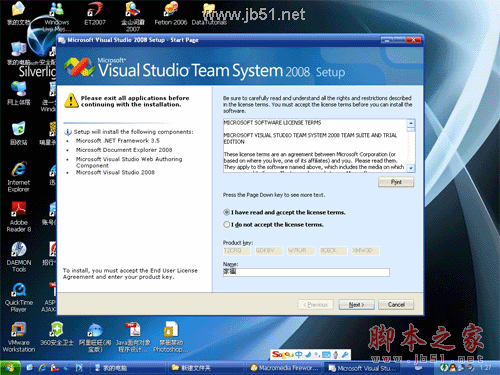500x375 pixels.
Task: Click the first product key box T2CRQ
Action: (x=237, y=251)
